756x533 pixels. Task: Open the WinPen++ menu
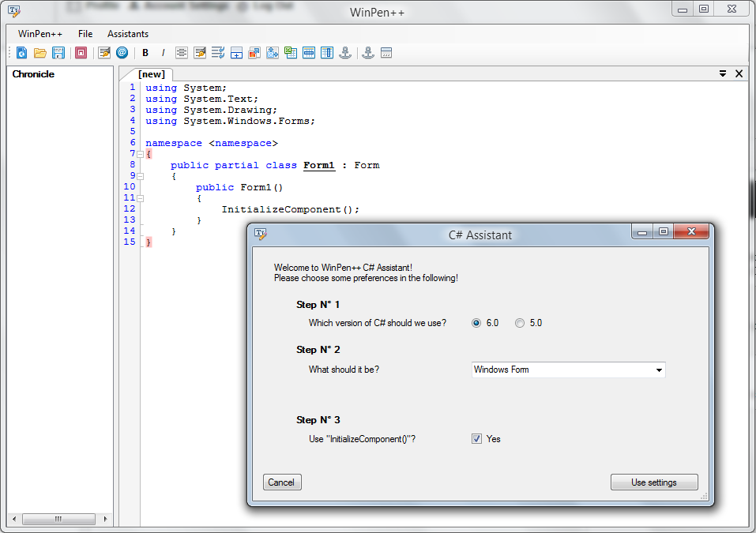tap(40, 34)
